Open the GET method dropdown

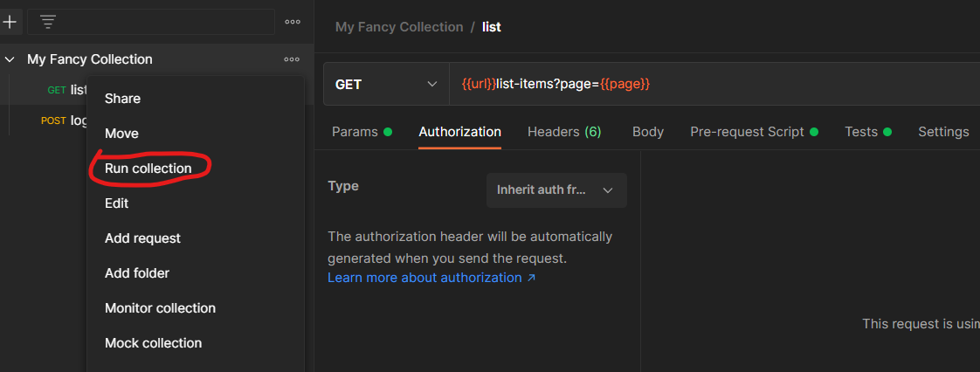[386, 85]
